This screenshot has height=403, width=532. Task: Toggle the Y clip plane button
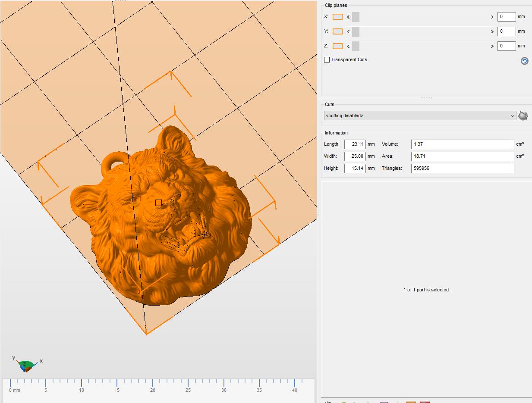(338, 31)
